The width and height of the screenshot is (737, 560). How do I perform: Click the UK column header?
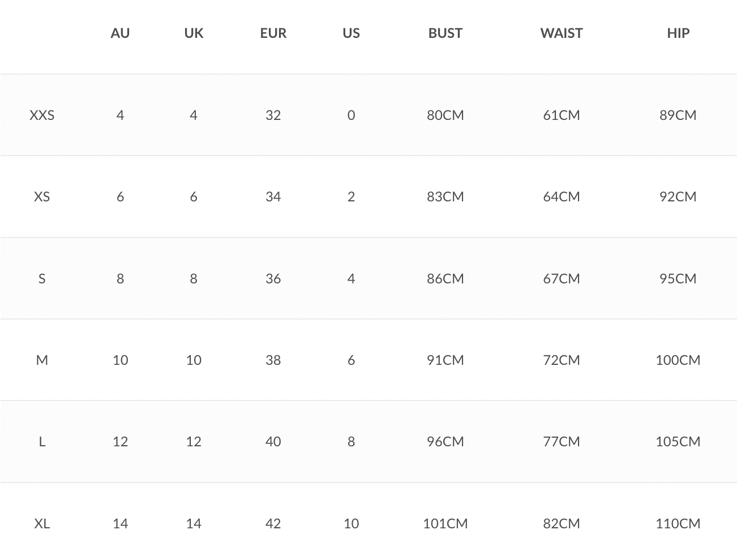click(194, 33)
